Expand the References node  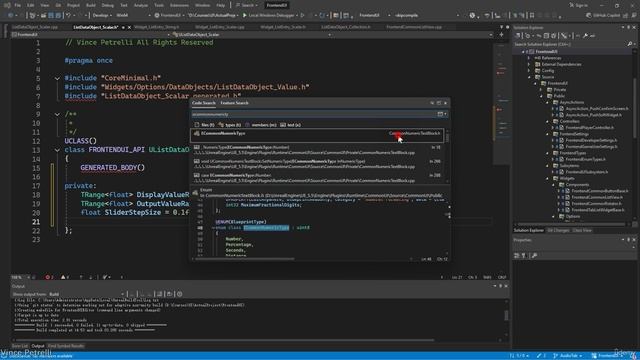(x=529, y=58)
